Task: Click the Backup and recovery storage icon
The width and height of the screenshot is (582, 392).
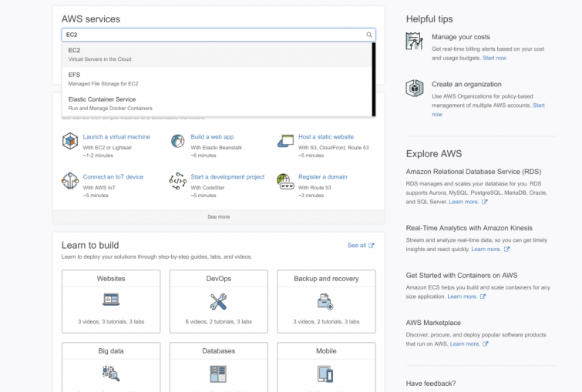Action: (325, 301)
